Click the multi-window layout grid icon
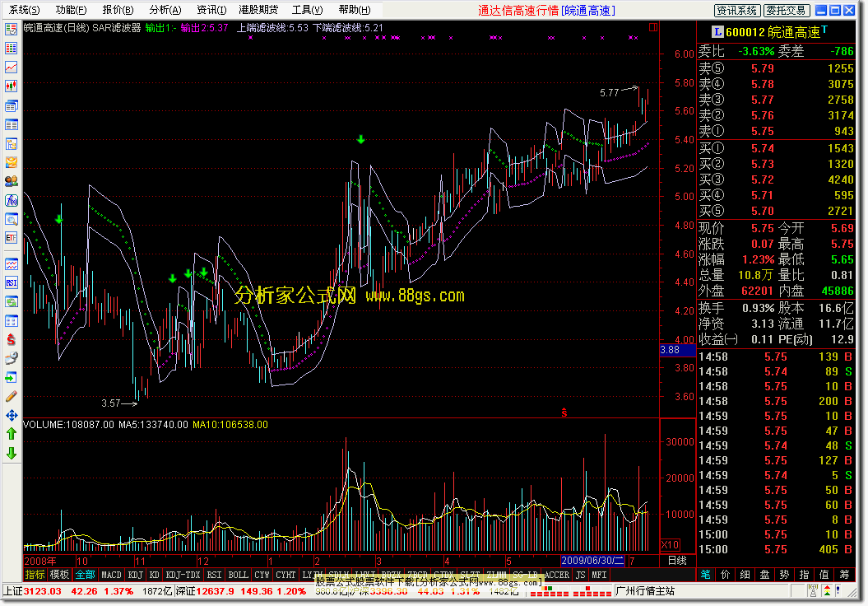Viewport: 868px width, 606px height. click(x=11, y=321)
